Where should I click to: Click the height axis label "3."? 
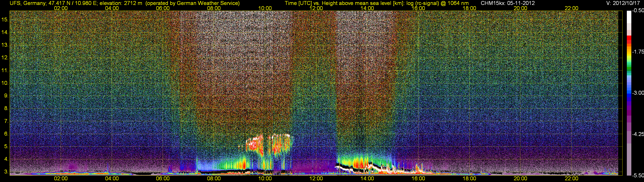[6, 172]
